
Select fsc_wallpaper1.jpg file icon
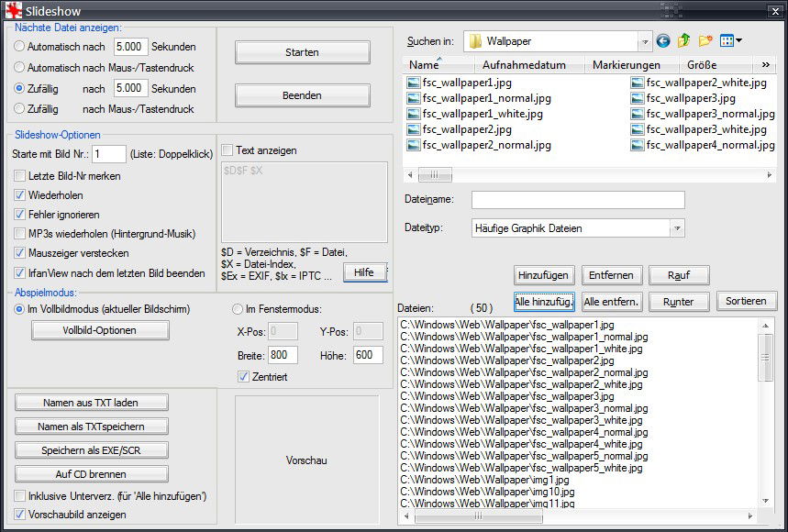[x=413, y=83]
